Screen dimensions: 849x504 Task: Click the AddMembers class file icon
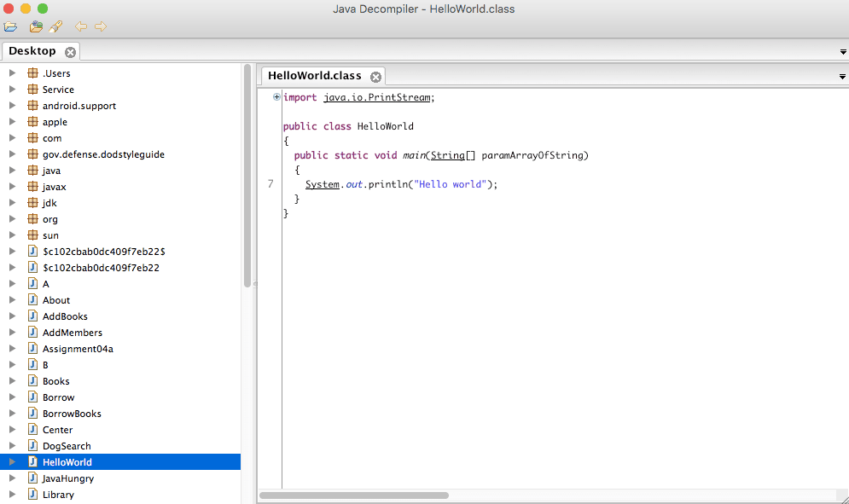[33, 333]
